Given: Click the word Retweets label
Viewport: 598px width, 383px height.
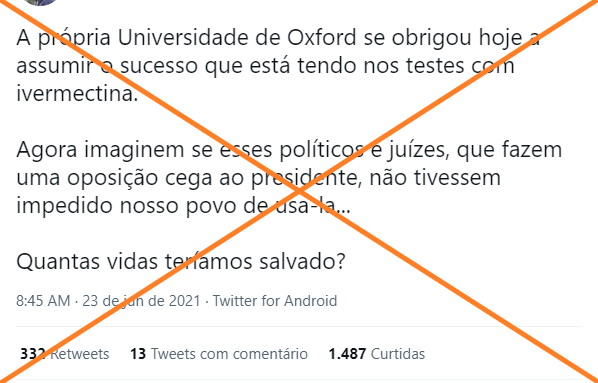Looking at the screenshot, I should tap(80, 354).
